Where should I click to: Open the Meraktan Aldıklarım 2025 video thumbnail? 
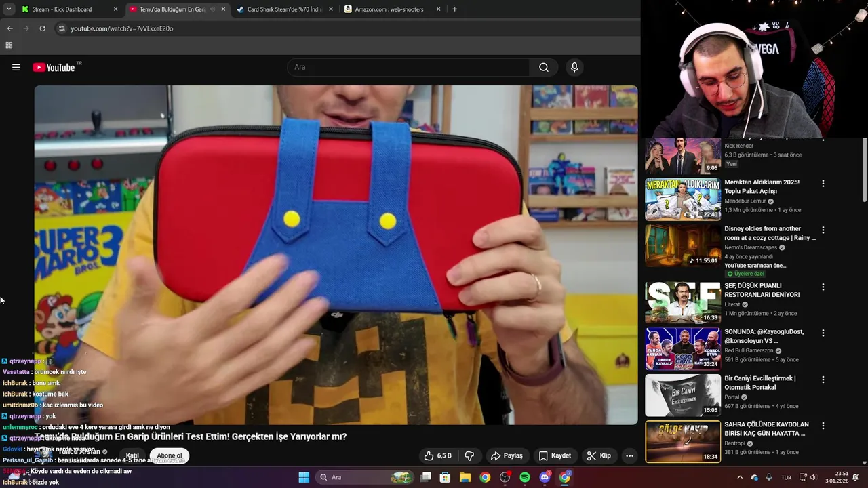pyautogui.click(x=683, y=199)
